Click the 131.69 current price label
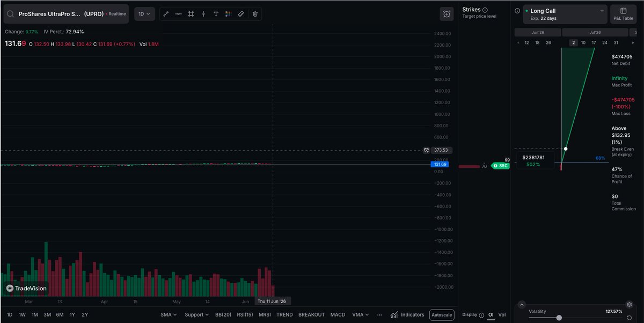The height and width of the screenshot is (323, 644). point(440,164)
